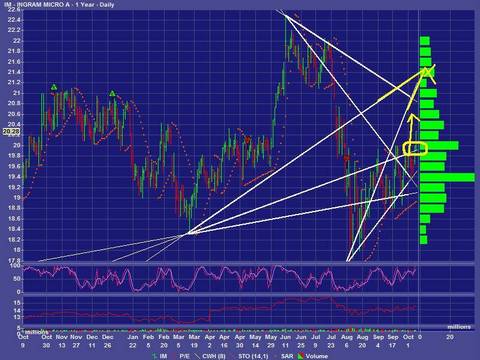480x360 pixels.
Task: Click the 50 level label on stochastic panel
Action: (x=17, y=279)
